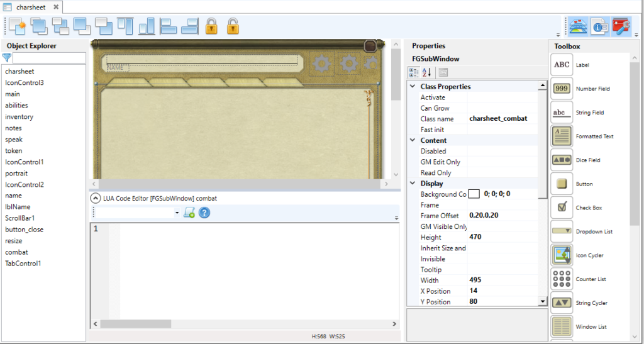The image size is (644, 344).
Task: Click the Categorized view icon in Properties
Action: coord(414,73)
